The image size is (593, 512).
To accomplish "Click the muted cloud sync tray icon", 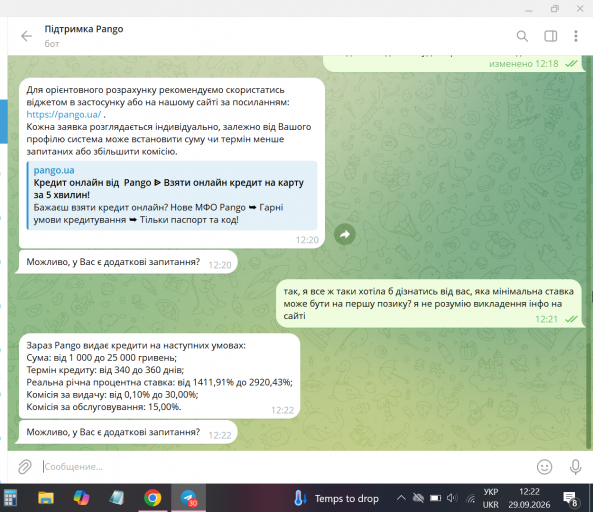I will click(418, 498).
